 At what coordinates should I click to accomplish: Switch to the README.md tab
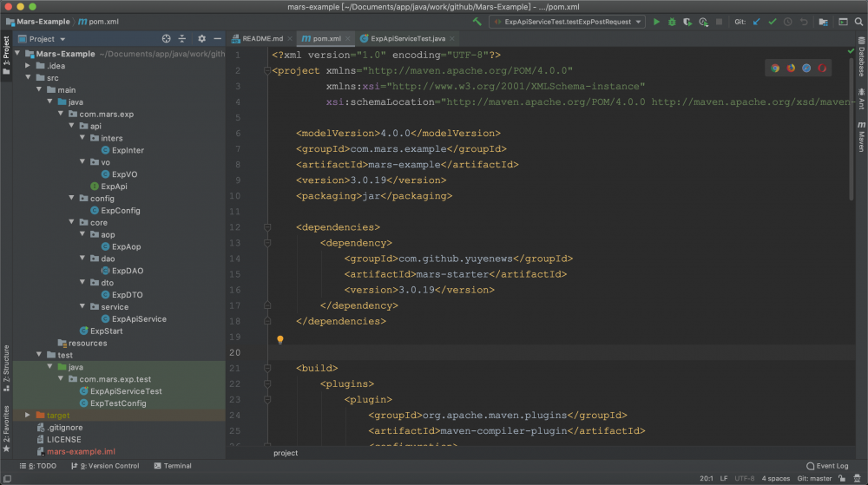tap(261, 39)
